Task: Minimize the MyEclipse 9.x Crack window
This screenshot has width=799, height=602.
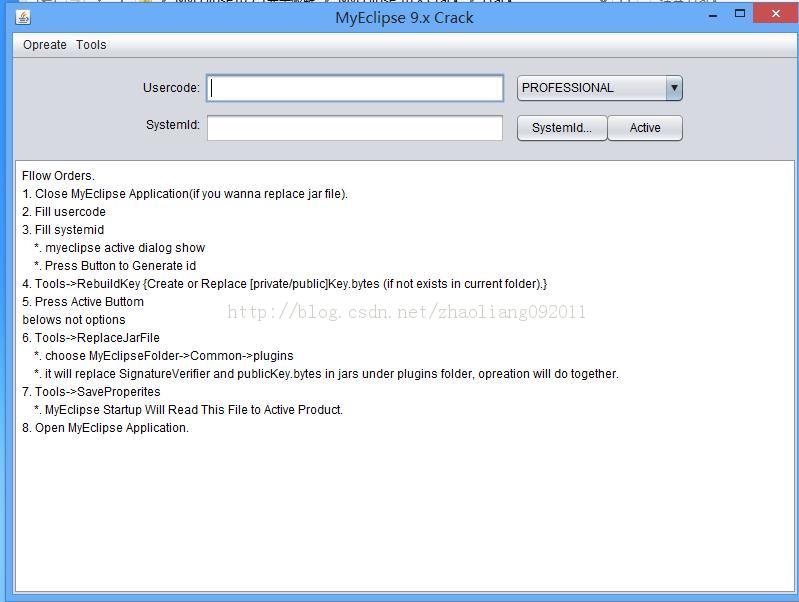Action: point(713,15)
